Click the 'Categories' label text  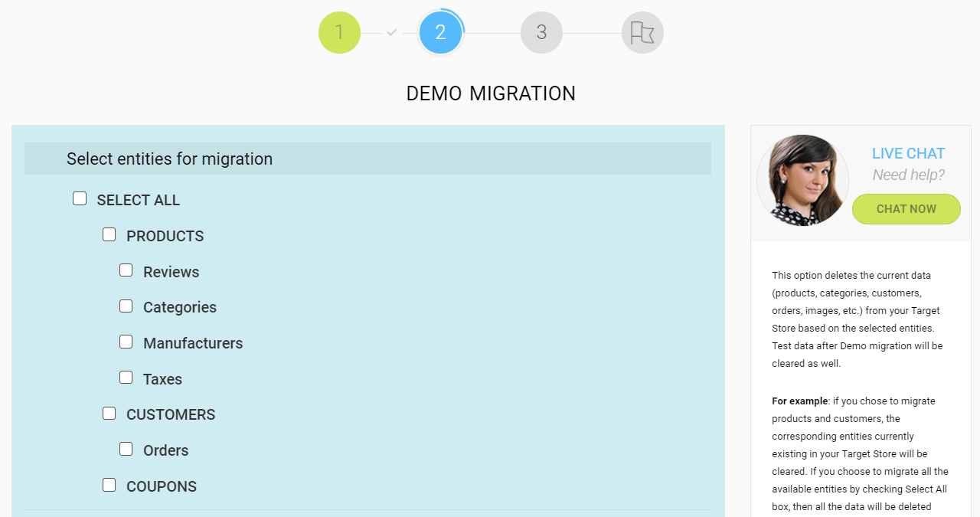pyautogui.click(x=180, y=307)
